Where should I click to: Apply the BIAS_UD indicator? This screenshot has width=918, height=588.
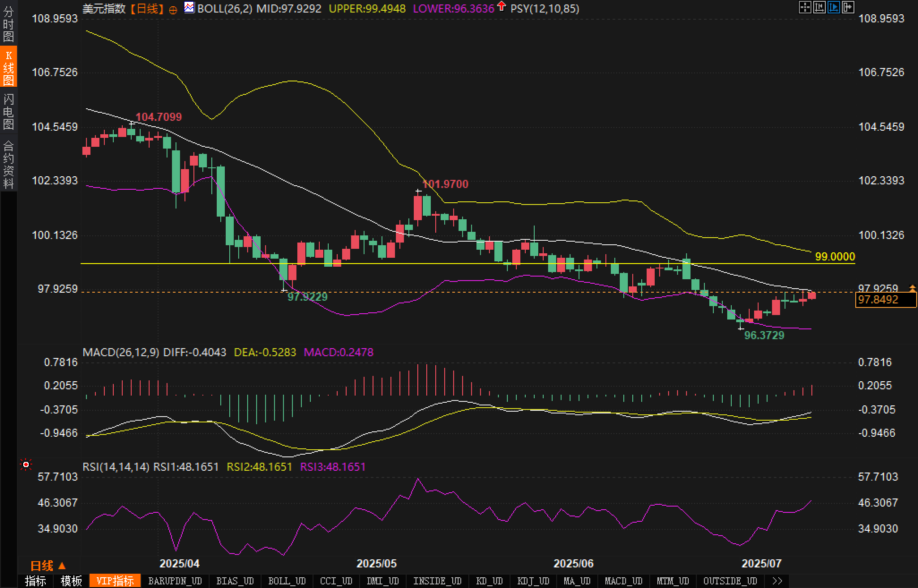pyautogui.click(x=235, y=581)
